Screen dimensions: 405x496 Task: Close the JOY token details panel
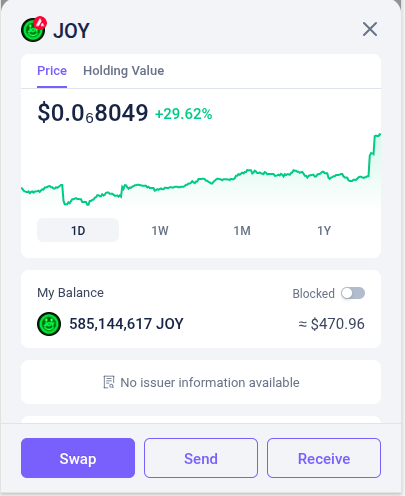(x=370, y=29)
